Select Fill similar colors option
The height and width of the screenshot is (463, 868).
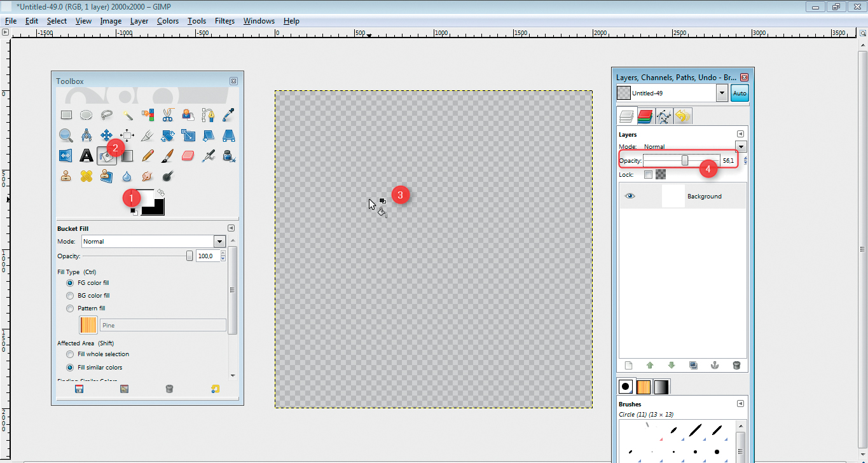70,368
